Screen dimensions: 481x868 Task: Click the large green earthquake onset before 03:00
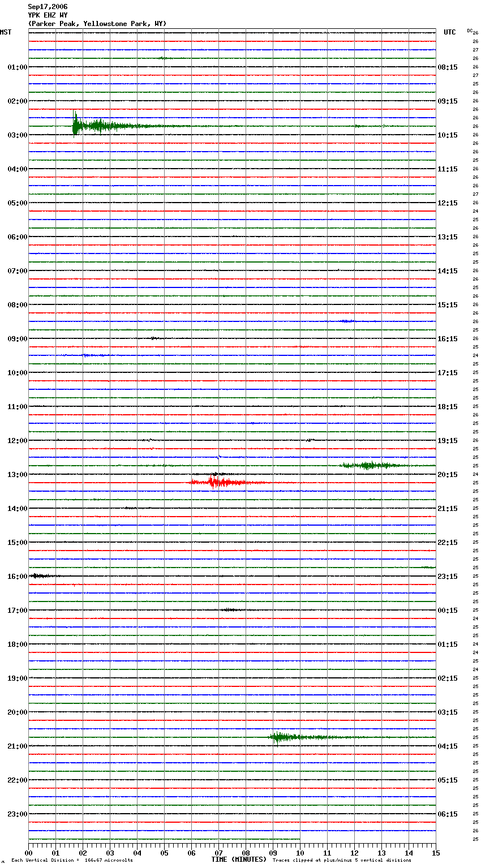(75, 124)
